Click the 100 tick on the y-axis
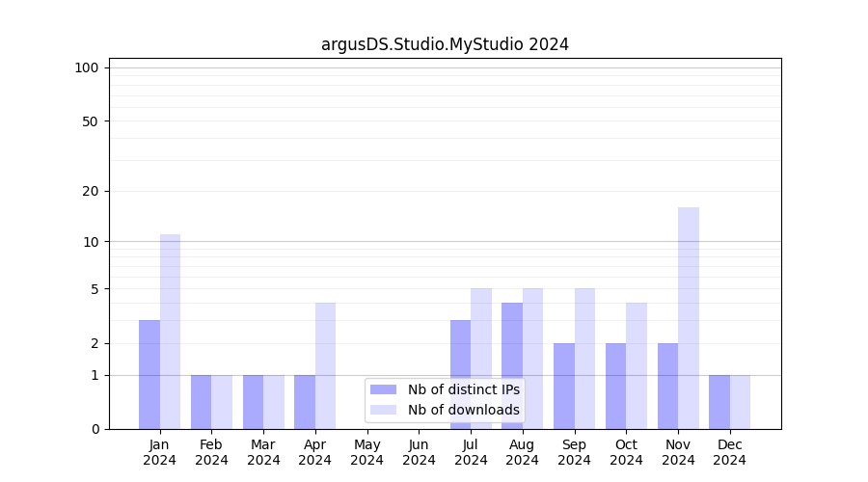Image resolution: width=868 pixels, height=482 pixels. point(87,67)
